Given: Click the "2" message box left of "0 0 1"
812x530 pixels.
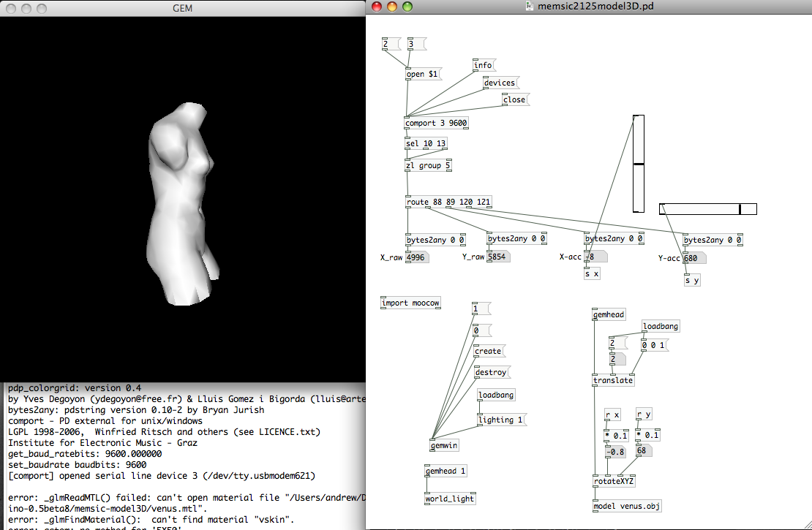Looking at the screenshot, I should point(618,343).
